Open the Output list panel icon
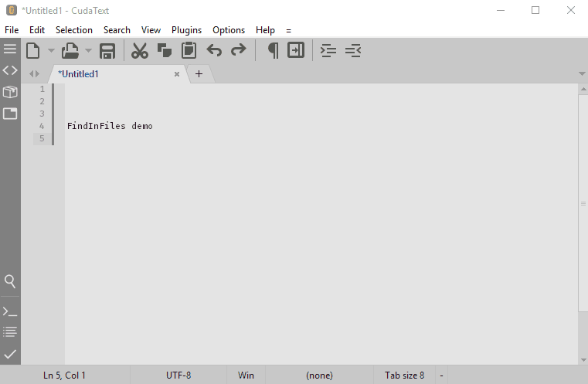 coord(10,331)
